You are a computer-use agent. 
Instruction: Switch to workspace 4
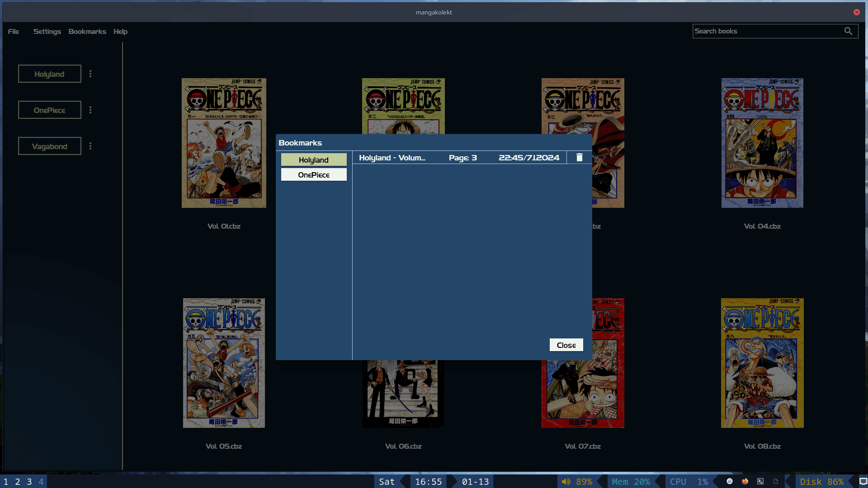pyautogui.click(x=41, y=482)
